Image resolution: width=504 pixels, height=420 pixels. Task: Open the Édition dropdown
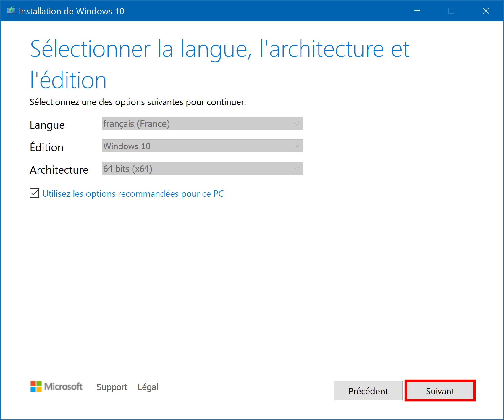pyautogui.click(x=202, y=146)
